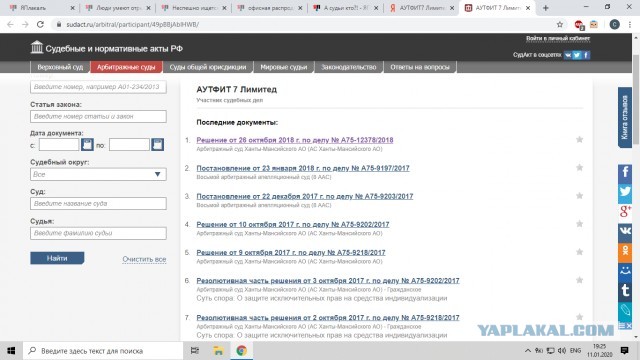
Task: Star the 9 October 2017 decision as favorite
Action: 579,252
